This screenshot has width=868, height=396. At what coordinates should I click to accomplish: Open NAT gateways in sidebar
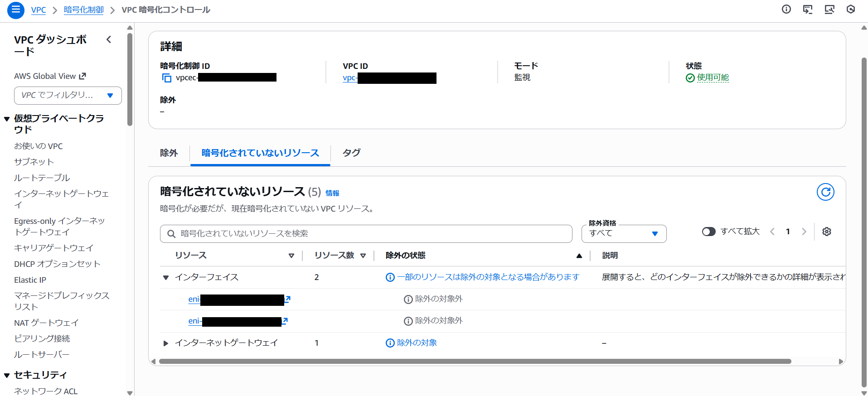click(46, 323)
